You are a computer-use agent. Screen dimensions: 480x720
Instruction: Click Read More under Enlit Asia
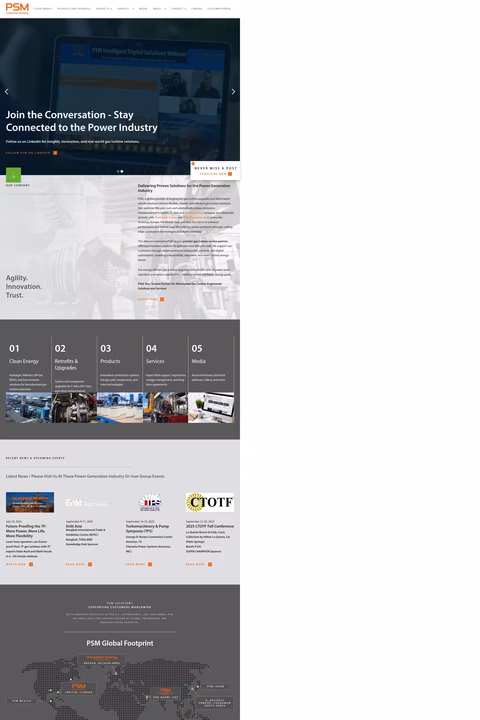(x=76, y=564)
